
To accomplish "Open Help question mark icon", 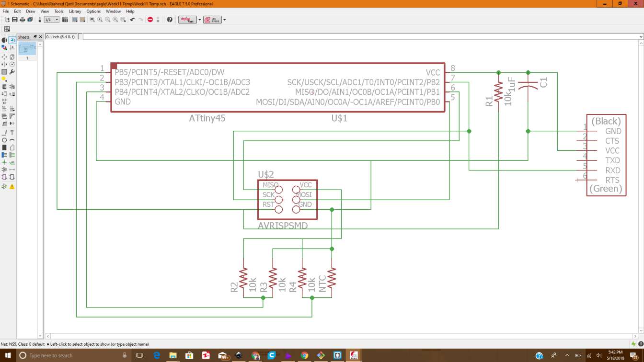I will (x=169, y=20).
